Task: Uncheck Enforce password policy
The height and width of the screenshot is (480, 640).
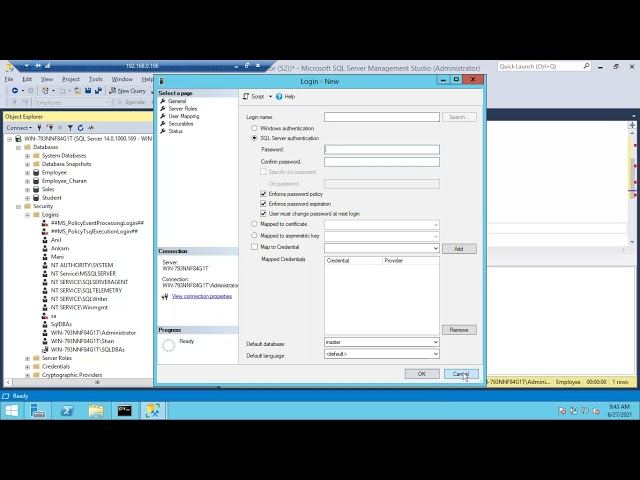Action: [263, 194]
